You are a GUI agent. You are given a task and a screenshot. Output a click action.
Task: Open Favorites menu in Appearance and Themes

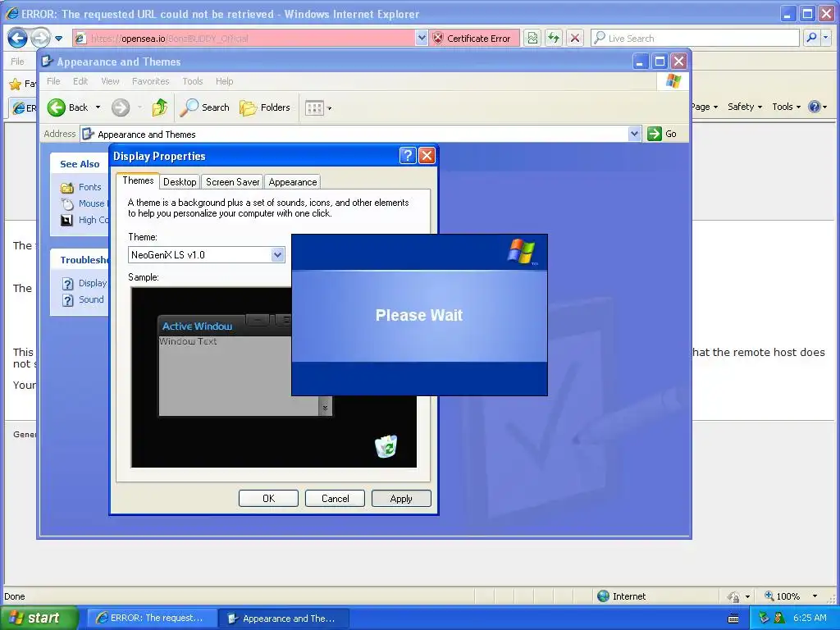[151, 81]
